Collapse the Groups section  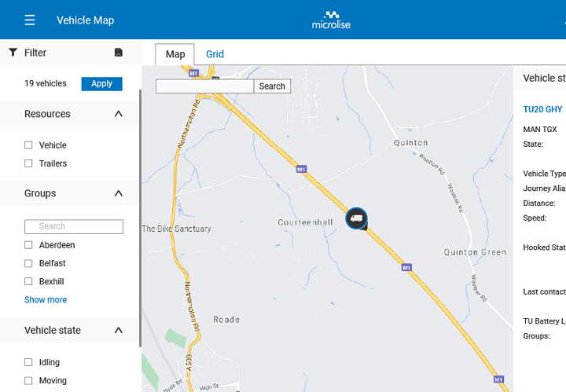tap(119, 193)
